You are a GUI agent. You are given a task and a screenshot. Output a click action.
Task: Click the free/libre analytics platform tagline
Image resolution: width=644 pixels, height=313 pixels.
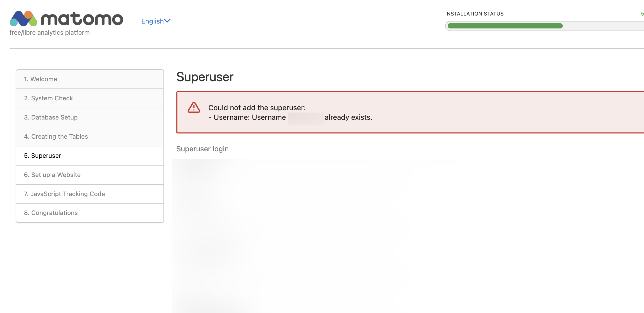click(x=49, y=32)
